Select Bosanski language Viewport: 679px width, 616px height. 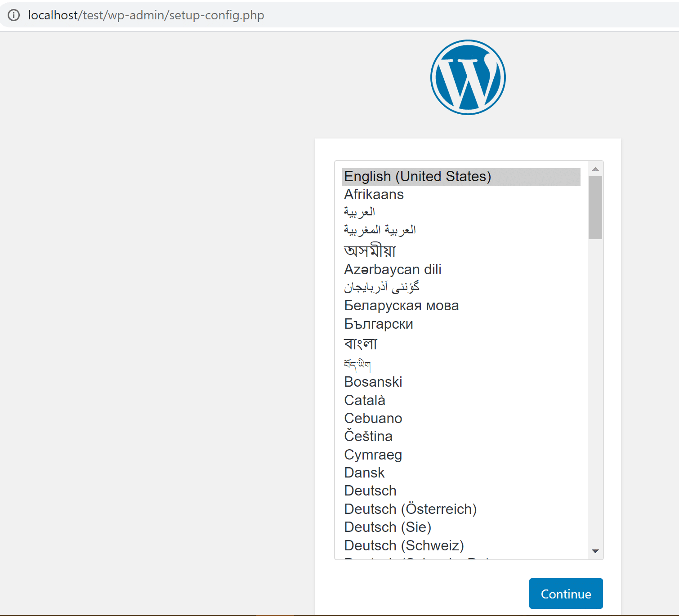click(x=461, y=382)
